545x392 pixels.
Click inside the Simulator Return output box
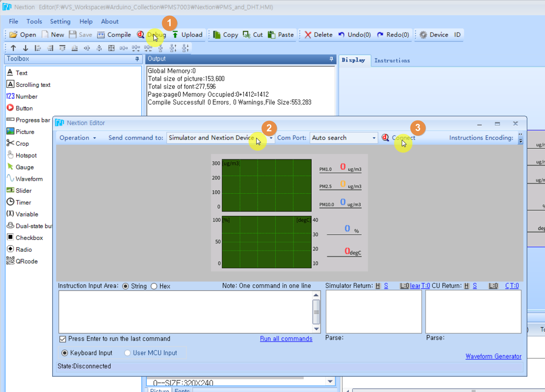click(374, 312)
